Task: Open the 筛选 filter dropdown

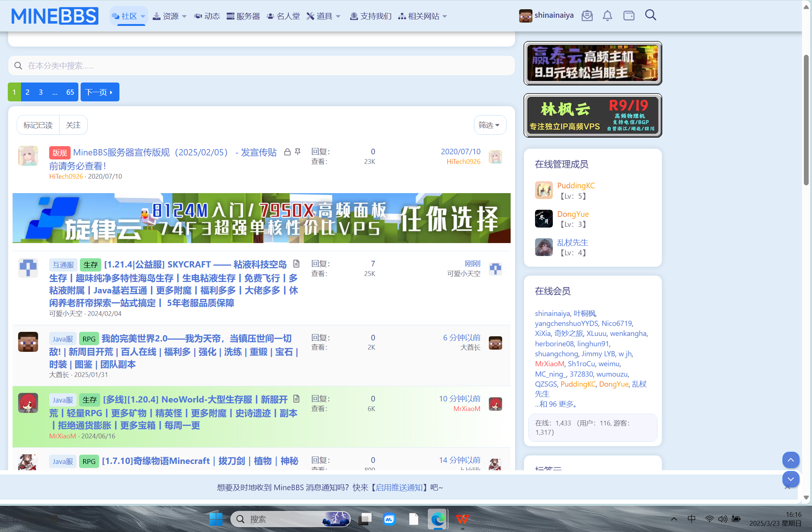Action: [x=490, y=125]
